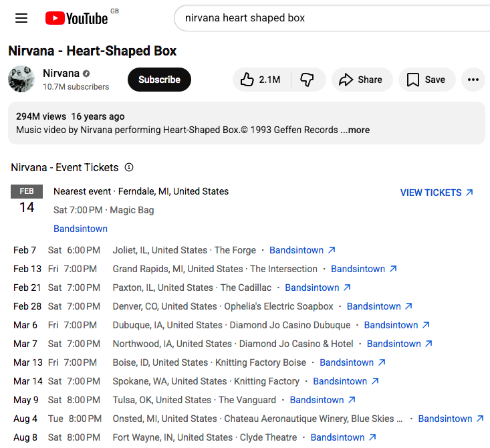Open Bandsintown link for Grand Rapids event
This screenshot has width=490, height=448.
tap(364, 269)
